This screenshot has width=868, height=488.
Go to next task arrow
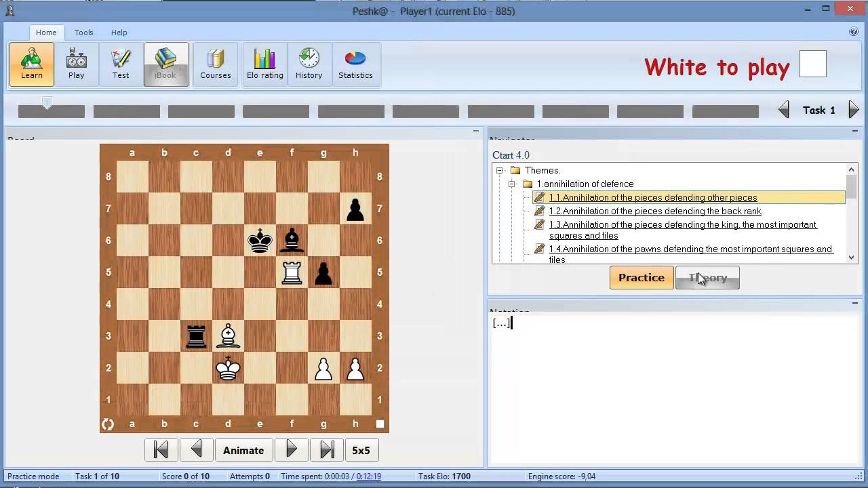click(854, 110)
